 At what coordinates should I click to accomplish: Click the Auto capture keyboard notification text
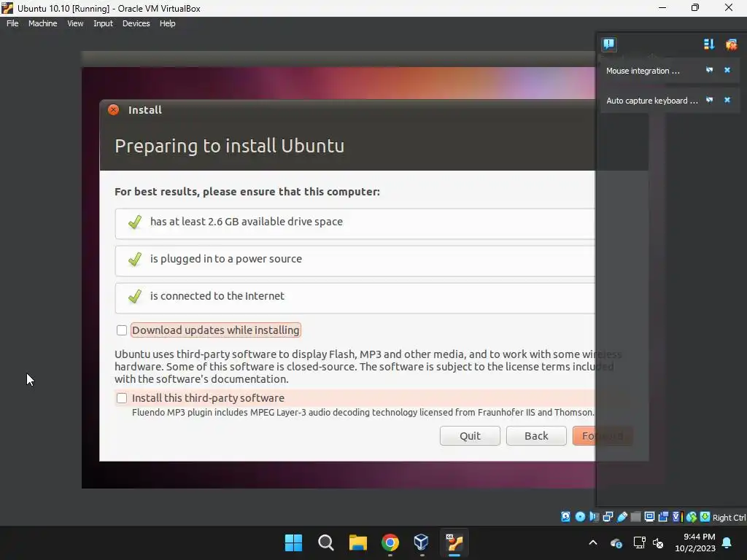coord(651,101)
